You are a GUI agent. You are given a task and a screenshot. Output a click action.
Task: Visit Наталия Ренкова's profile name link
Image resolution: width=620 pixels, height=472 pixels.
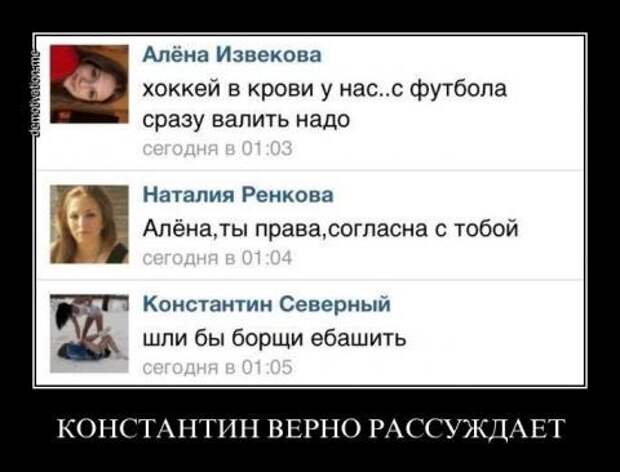pos(238,194)
